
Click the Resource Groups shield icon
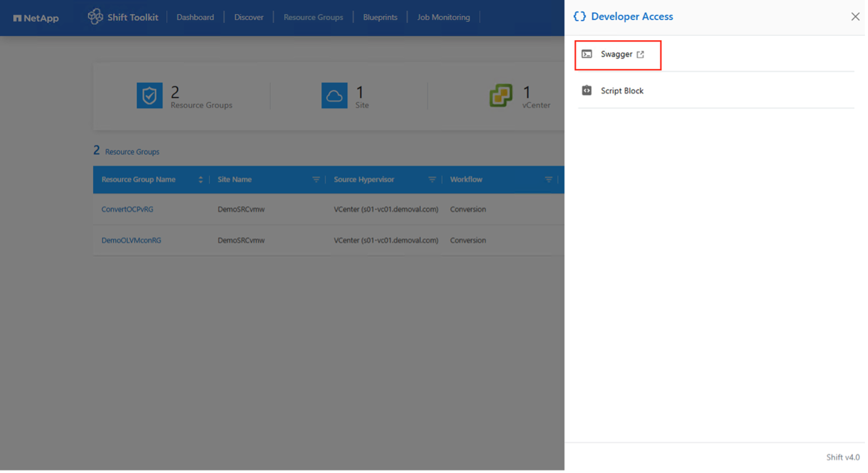149,95
